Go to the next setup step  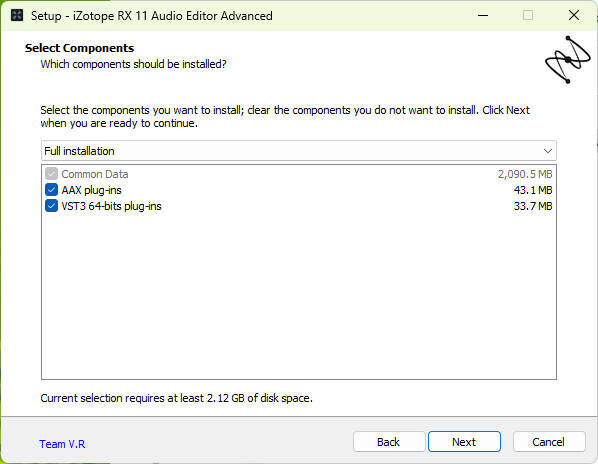click(x=464, y=442)
